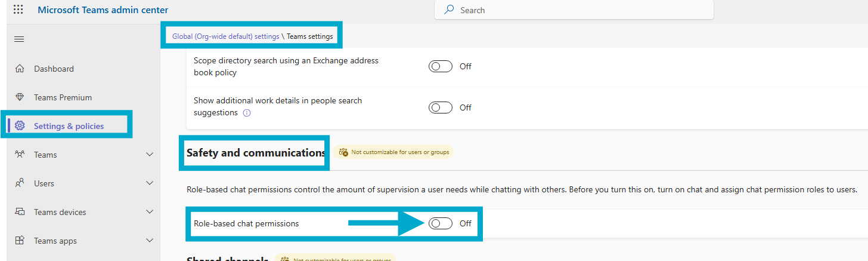Expand the Users section chevron
Viewport: 868px width, 261px height.
click(150, 183)
